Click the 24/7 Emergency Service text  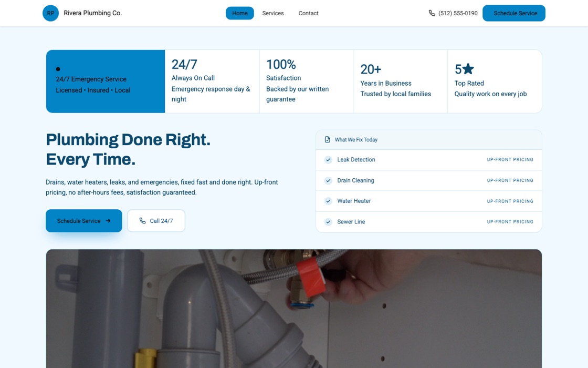91,79
